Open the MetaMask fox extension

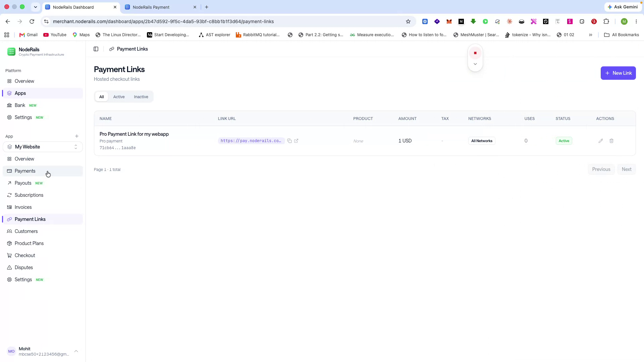click(449, 21)
